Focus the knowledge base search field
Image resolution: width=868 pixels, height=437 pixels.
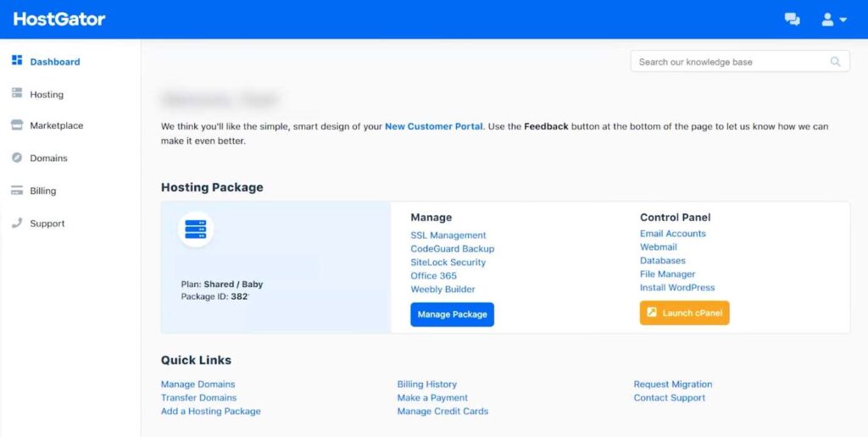tap(739, 62)
